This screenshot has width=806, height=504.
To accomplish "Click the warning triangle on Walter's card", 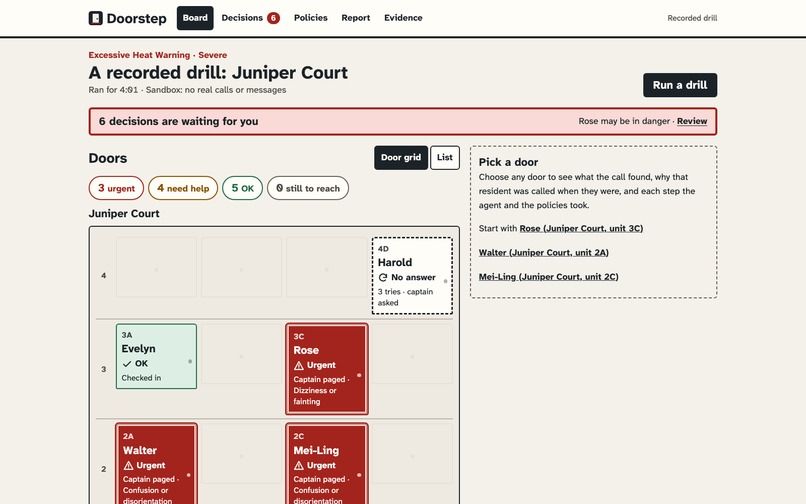I will [128, 465].
